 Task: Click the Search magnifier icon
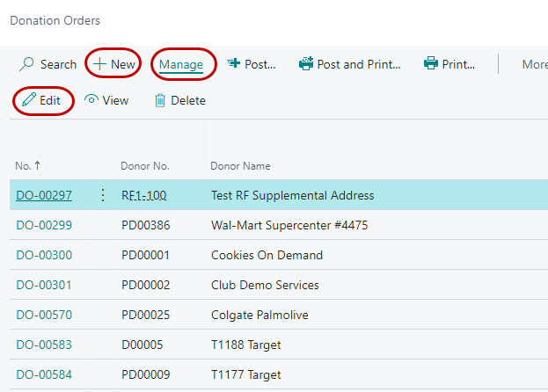pos(27,64)
